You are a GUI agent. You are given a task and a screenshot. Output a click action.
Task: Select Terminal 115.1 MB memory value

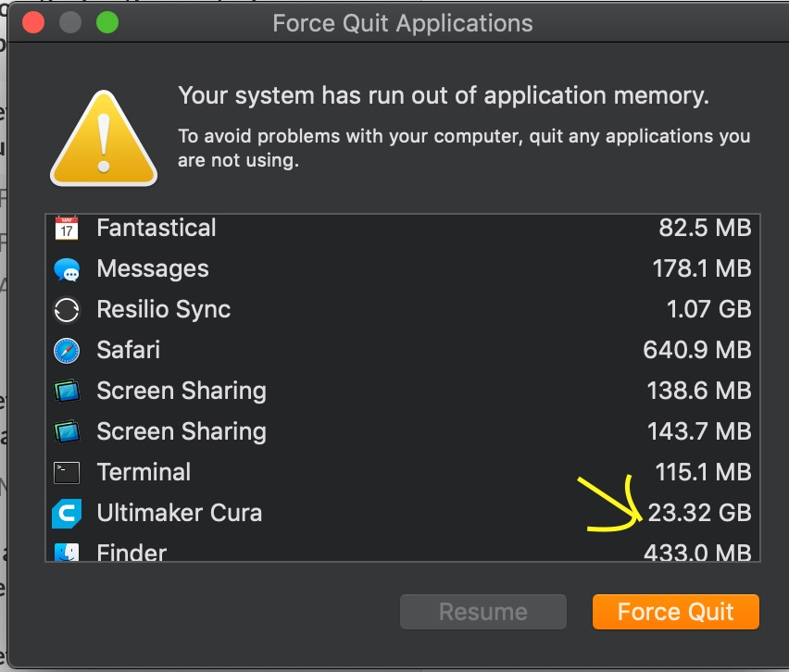(703, 472)
